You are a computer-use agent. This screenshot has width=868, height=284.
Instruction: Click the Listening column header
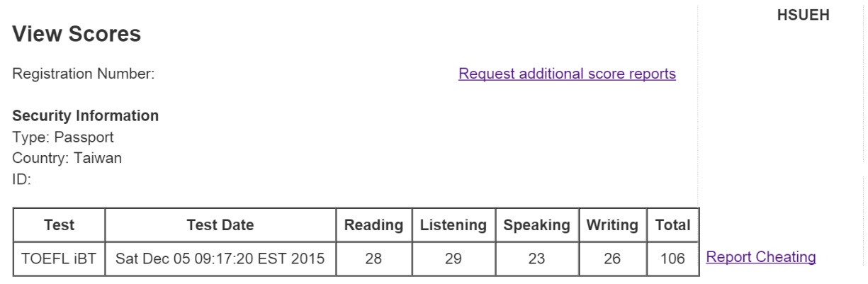(x=453, y=226)
